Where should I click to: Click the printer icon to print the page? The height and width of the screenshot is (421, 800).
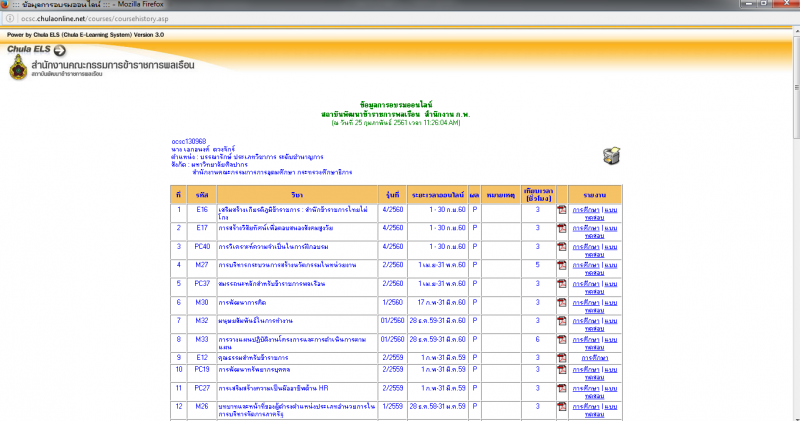pyautogui.click(x=611, y=156)
